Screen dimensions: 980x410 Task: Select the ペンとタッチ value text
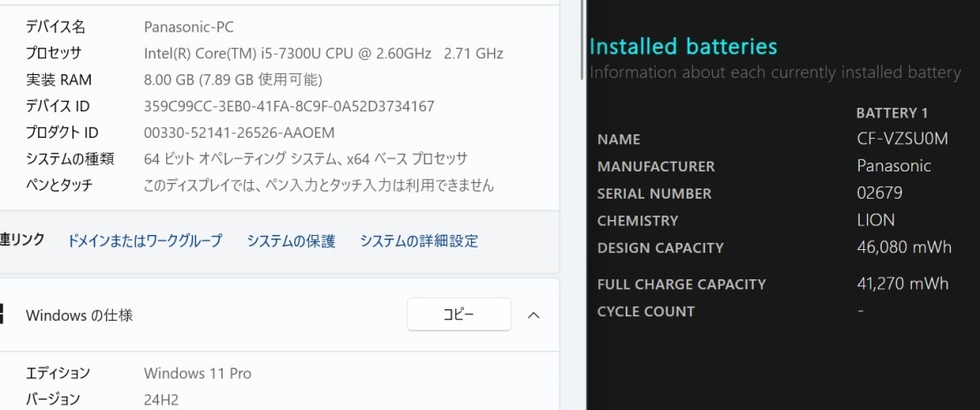click(x=319, y=185)
